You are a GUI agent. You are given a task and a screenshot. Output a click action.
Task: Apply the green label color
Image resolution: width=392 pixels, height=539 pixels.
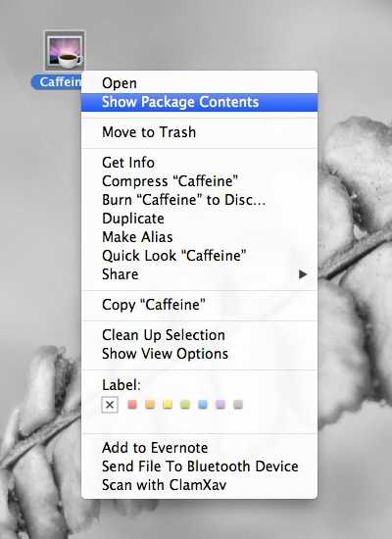coord(185,404)
